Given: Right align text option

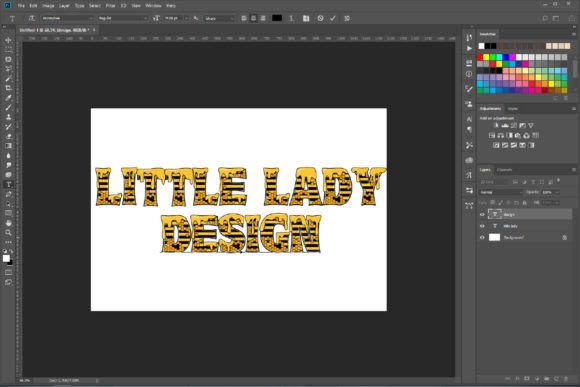Looking at the screenshot, I should pos(263,18).
